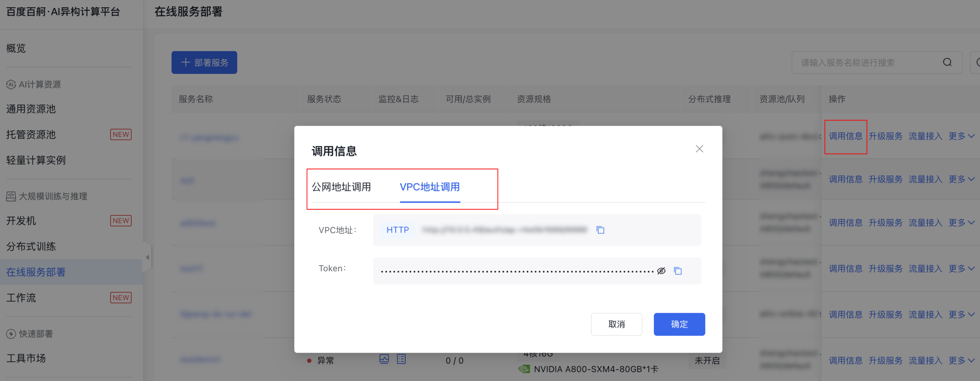Click 取消 to cancel dialog
Viewport: 980px width, 381px height.
tap(616, 324)
